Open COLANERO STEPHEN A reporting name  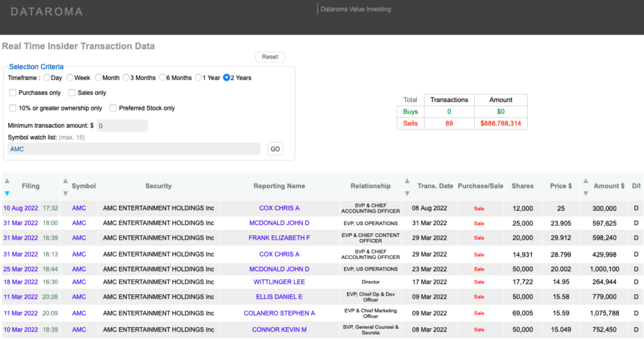coord(279,313)
